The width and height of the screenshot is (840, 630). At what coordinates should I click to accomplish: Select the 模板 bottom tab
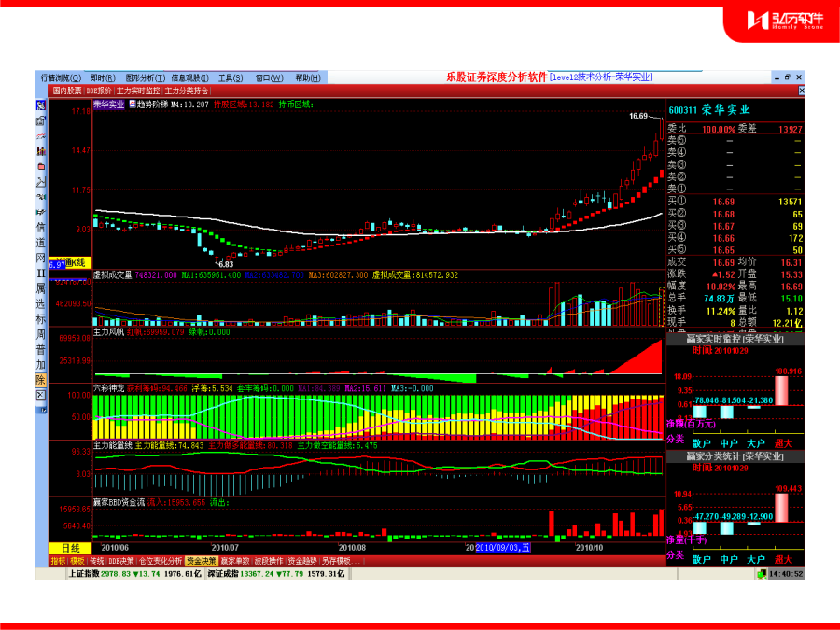(77, 561)
